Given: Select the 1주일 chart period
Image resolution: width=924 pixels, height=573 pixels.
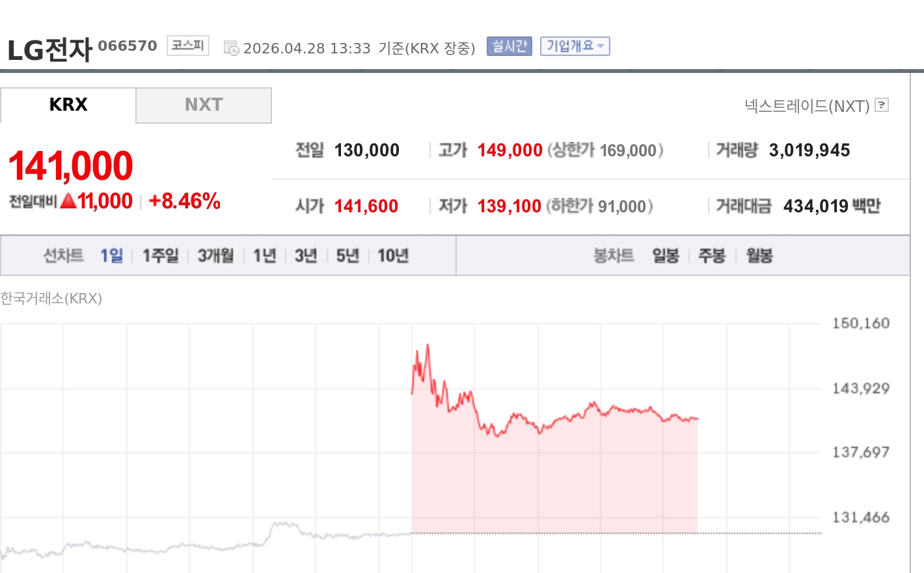Looking at the screenshot, I should click(159, 256).
